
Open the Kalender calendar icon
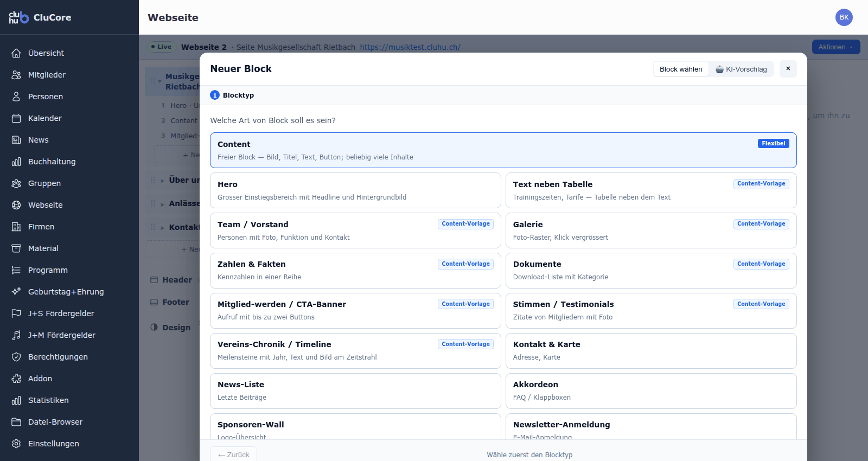[16, 118]
